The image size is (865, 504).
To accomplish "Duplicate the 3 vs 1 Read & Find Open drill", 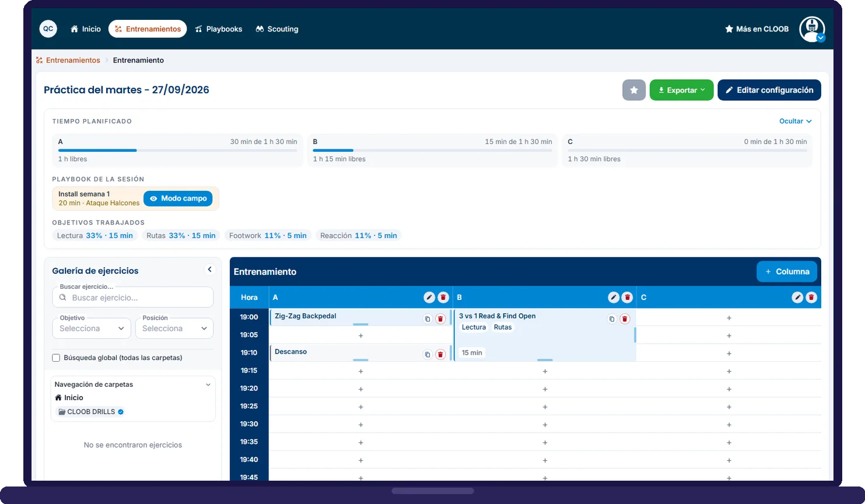I will coord(612,319).
